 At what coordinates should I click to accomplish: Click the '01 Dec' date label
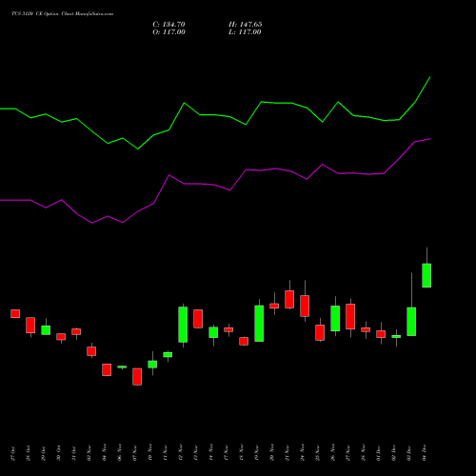click(x=379, y=453)
